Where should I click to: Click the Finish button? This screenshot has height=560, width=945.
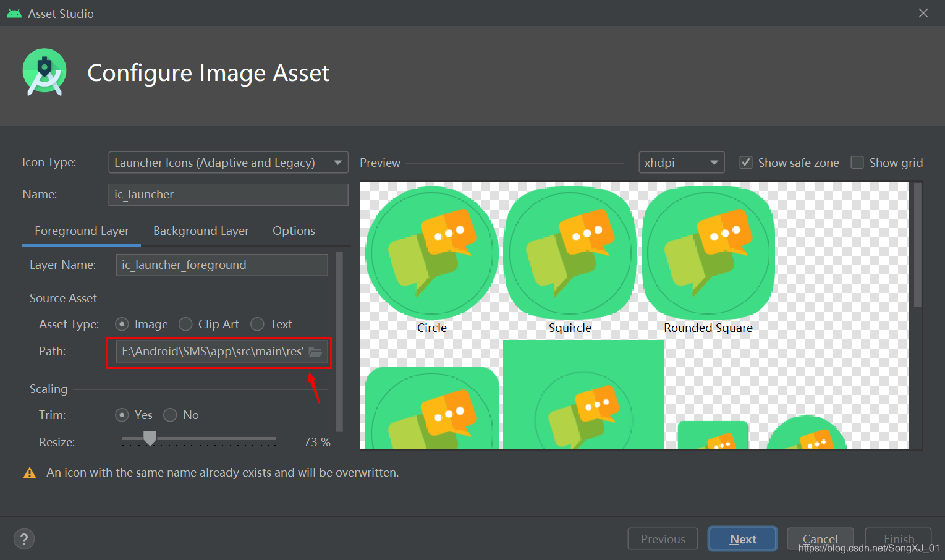tap(899, 539)
